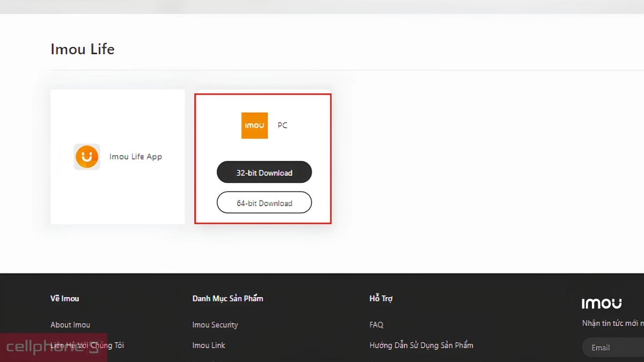Image resolution: width=644 pixels, height=362 pixels.
Task: Open Liên Hệ Với Chúng Tôi link
Action: [87, 345]
